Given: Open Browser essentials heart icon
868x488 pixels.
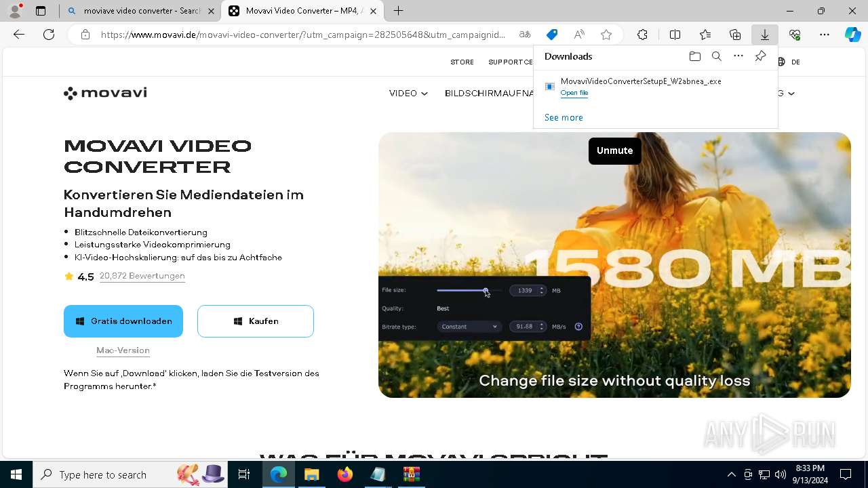Looking at the screenshot, I should [795, 35].
